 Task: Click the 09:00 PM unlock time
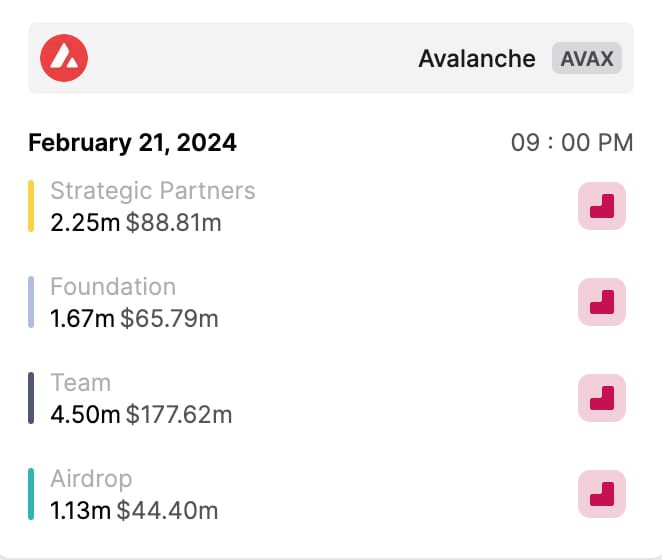click(572, 142)
